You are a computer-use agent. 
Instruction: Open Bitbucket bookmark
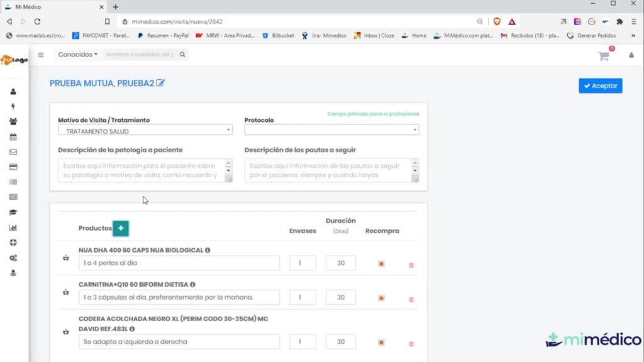point(278,36)
